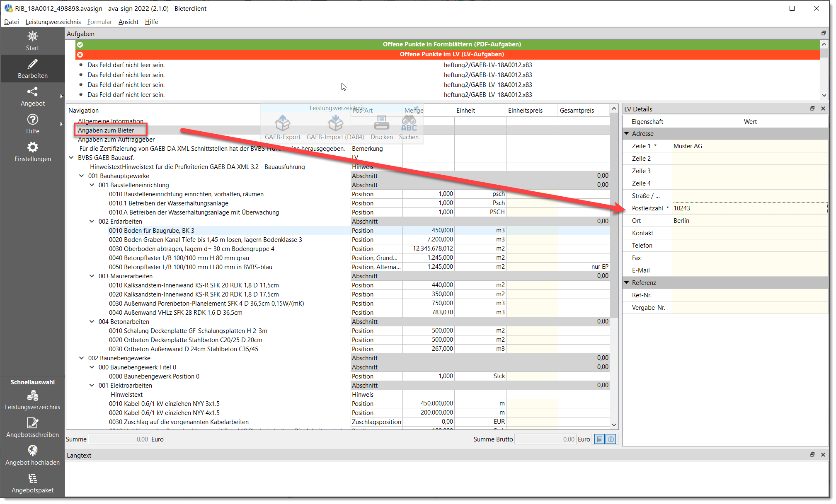Click Angebot hochladen icon
Viewport: 836px width, 504px height.
click(x=32, y=451)
